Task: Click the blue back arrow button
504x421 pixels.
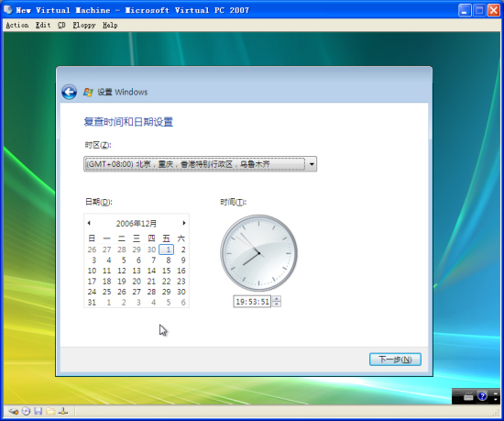Action: (x=69, y=93)
